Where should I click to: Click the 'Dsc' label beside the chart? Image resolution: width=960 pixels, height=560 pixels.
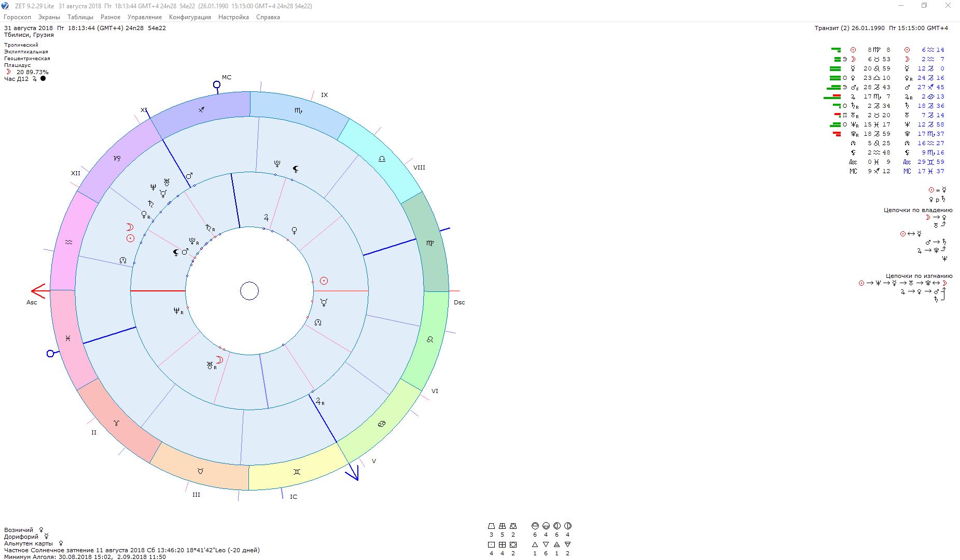tap(460, 302)
